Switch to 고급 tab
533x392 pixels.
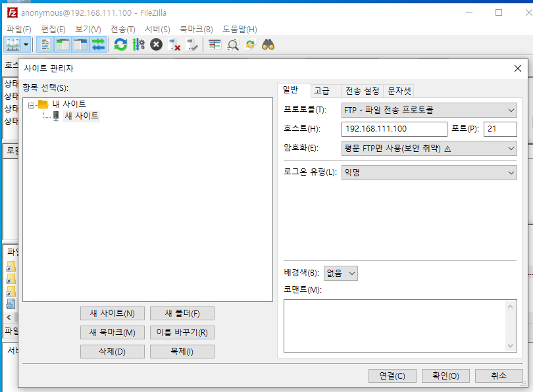pyautogui.click(x=322, y=91)
